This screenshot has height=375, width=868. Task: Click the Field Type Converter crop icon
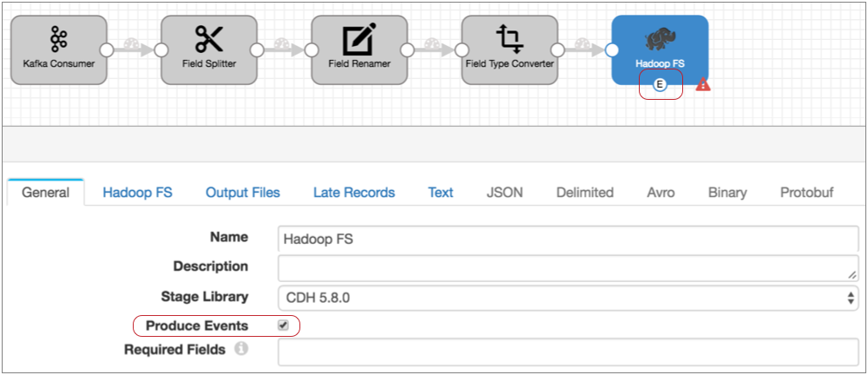tap(510, 38)
